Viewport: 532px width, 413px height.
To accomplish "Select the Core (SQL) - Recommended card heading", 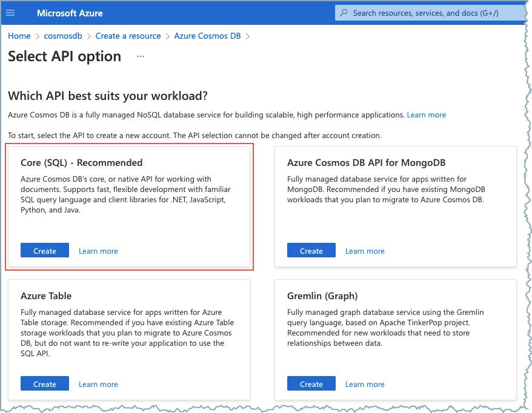I will click(82, 162).
